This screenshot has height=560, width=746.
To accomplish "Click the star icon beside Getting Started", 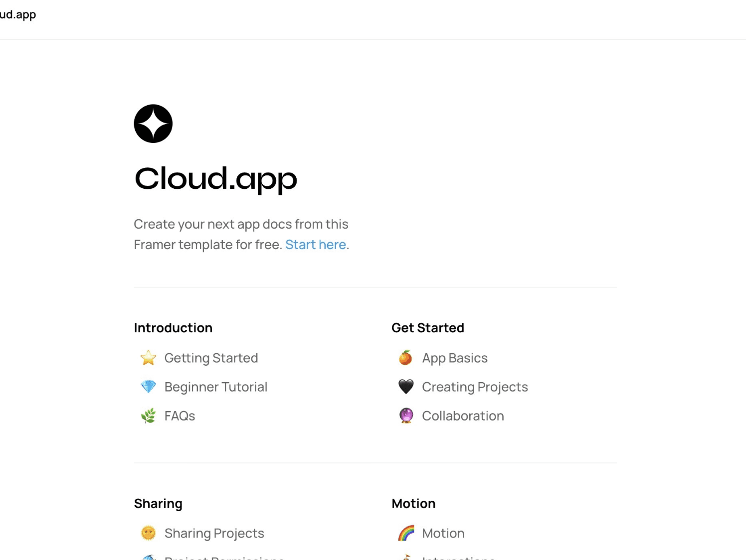I will coord(148,358).
